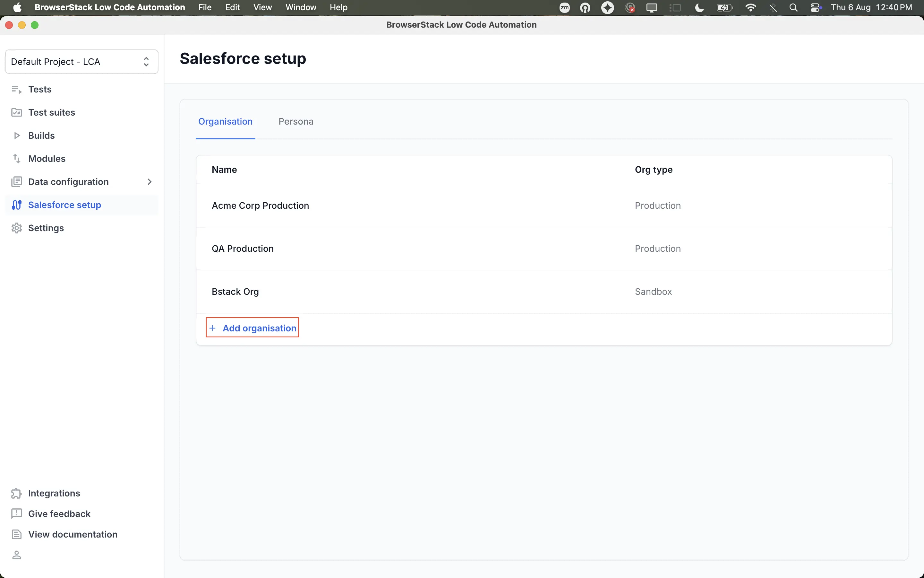Click the Name column header
Viewport: 924px width, 578px height.
pyautogui.click(x=224, y=170)
